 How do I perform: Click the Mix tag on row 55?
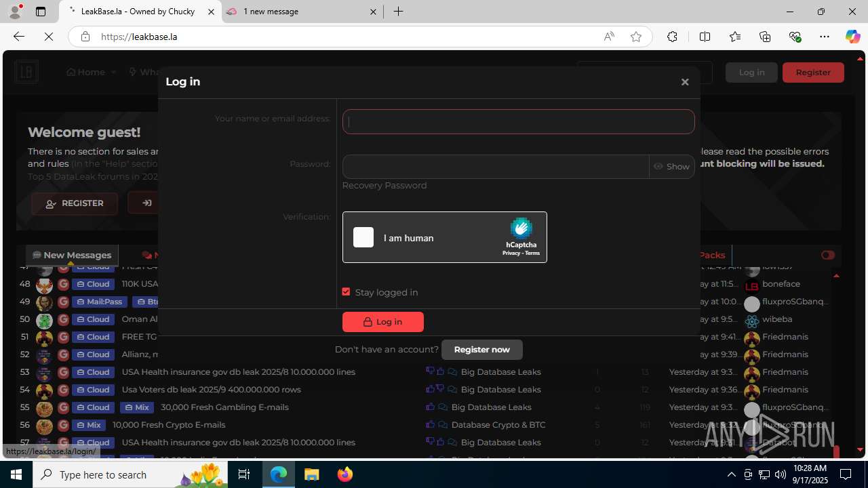pos(137,407)
